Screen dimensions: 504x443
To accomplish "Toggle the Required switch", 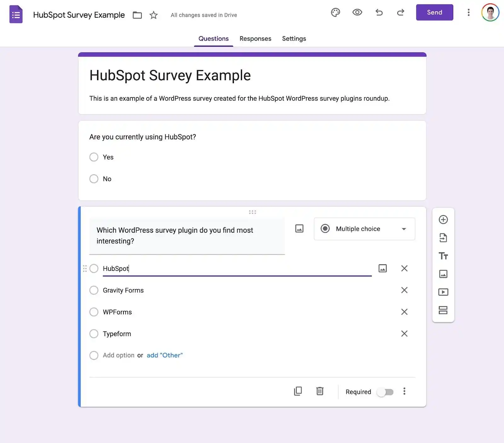I will [385, 392].
